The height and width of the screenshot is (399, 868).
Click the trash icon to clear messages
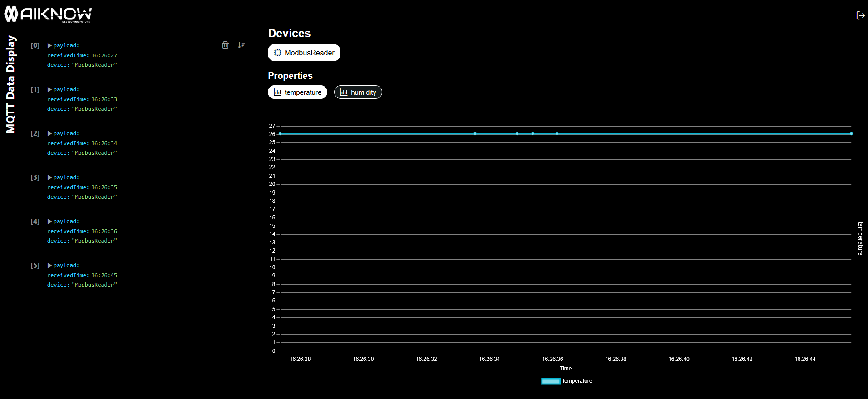[x=225, y=45]
